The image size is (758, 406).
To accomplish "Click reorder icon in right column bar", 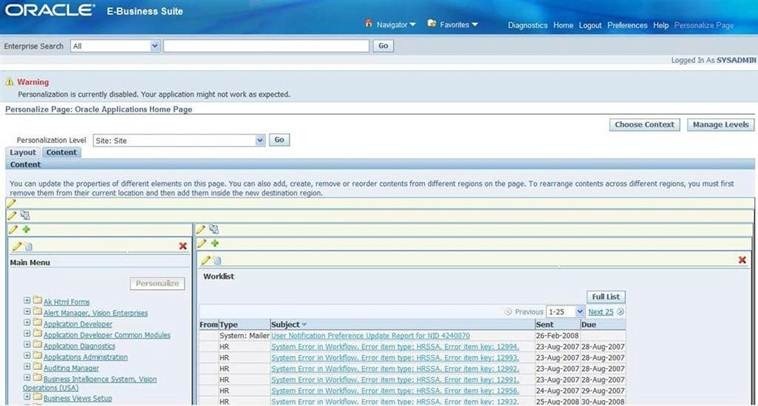I will pos(214,230).
